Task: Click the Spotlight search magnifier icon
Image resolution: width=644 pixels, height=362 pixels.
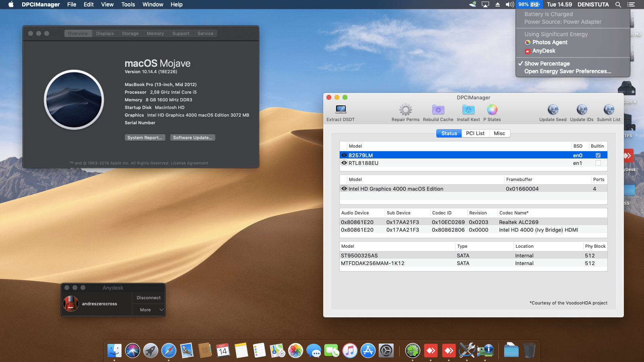Action: (618, 4)
